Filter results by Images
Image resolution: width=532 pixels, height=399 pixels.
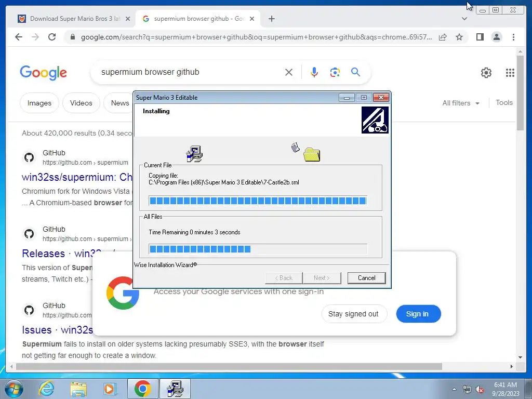[39, 103]
